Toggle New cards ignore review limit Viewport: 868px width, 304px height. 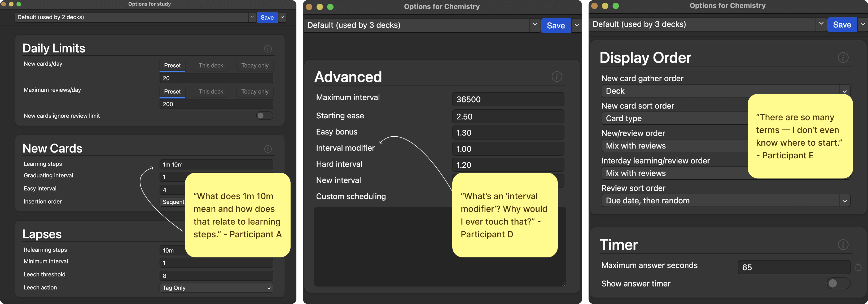(265, 116)
